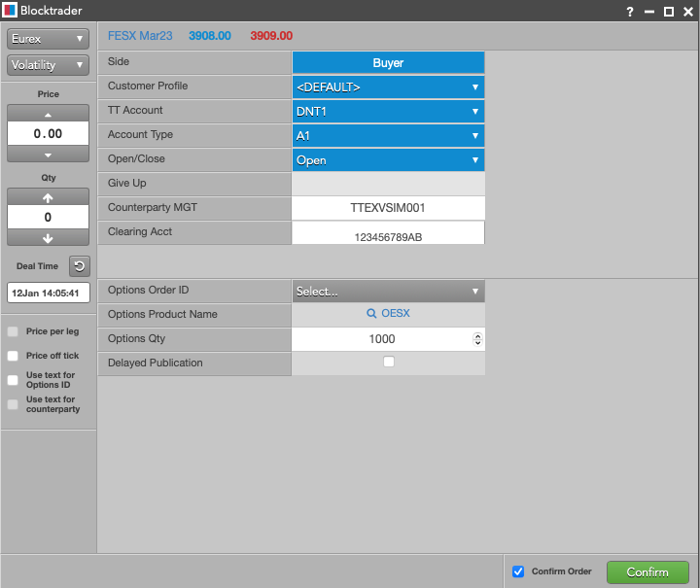700x588 pixels.
Task: Click the green Confirm button
Action: coord(647,572)
